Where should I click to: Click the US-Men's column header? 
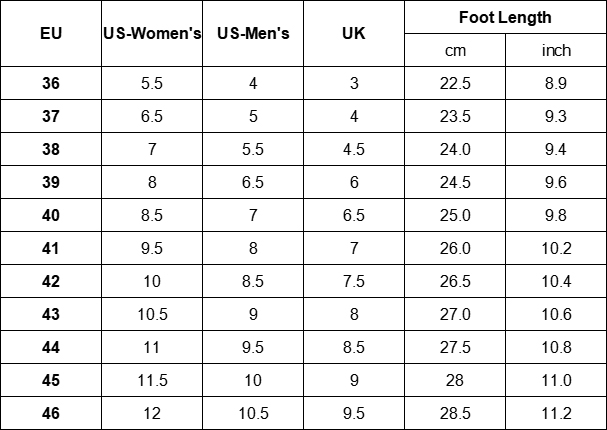coord(253,33)
